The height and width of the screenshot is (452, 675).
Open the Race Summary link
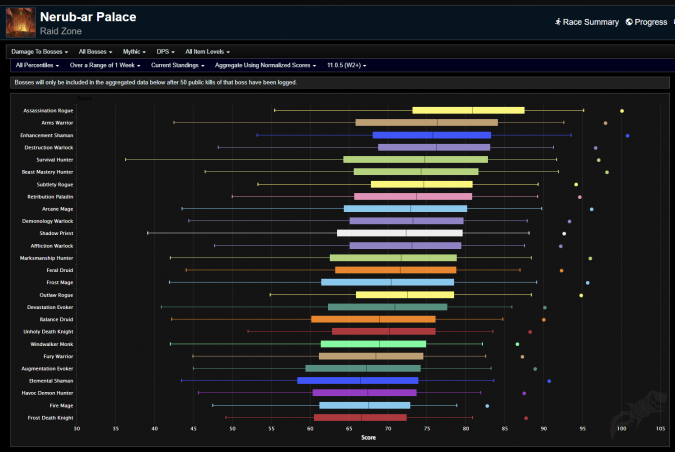pyautogui.click(x=587, y=22)
